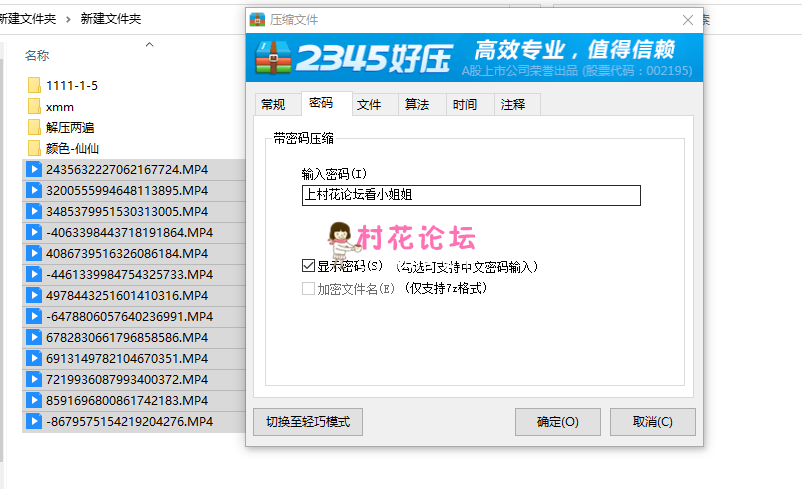Click video icon of 721993608799340​0372.MP4
The image size is (802, 489).
pyautogui.click(x=34, y=379)
